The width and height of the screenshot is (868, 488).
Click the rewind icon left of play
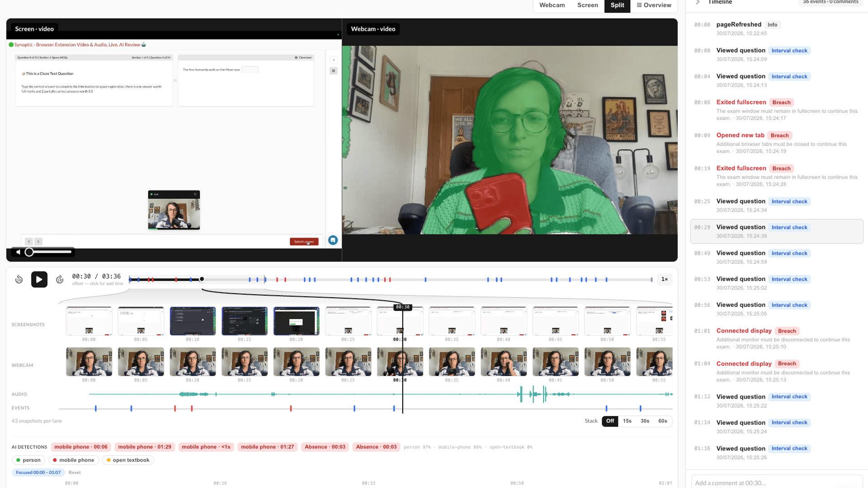(19, 280)
